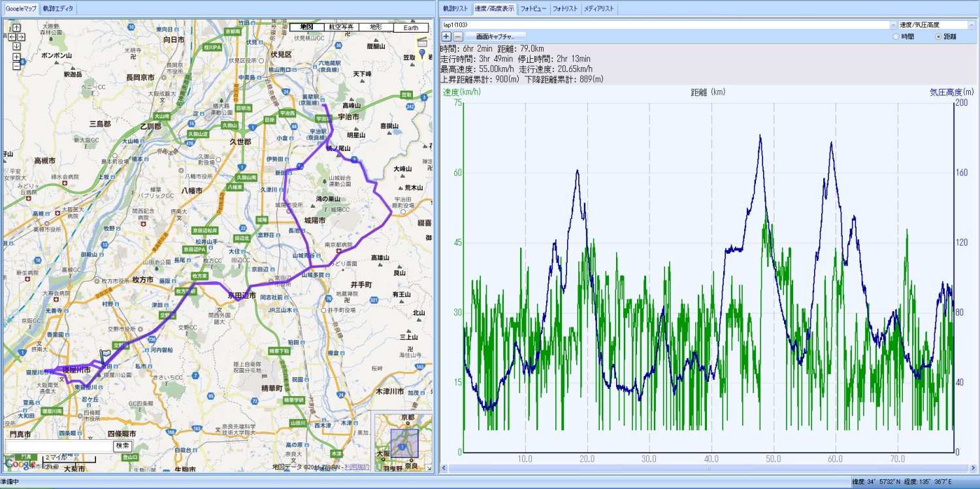Click the left scroll arrow of graph scrollbar
The height and width of the screenshot is (489, 980).
coord(445,469)
